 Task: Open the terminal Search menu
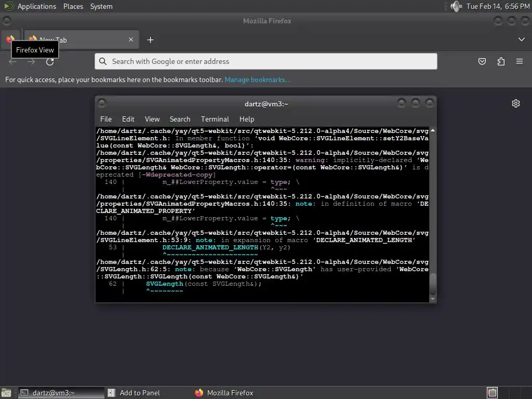pos(180,119)
